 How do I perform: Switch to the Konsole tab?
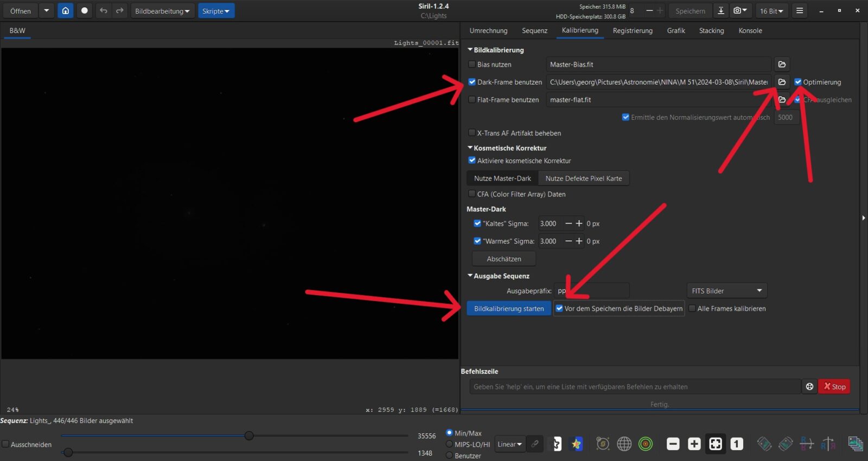click(x=750, y=31)
